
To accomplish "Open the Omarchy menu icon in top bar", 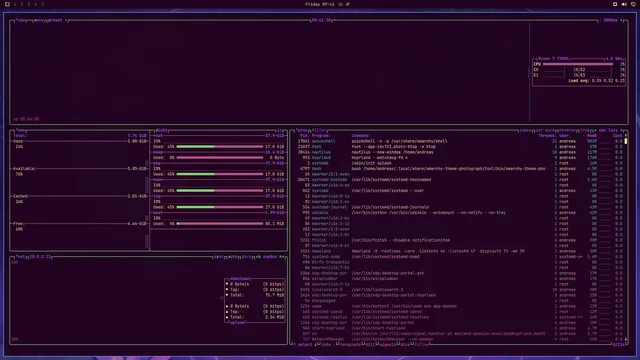I will 7,4.
